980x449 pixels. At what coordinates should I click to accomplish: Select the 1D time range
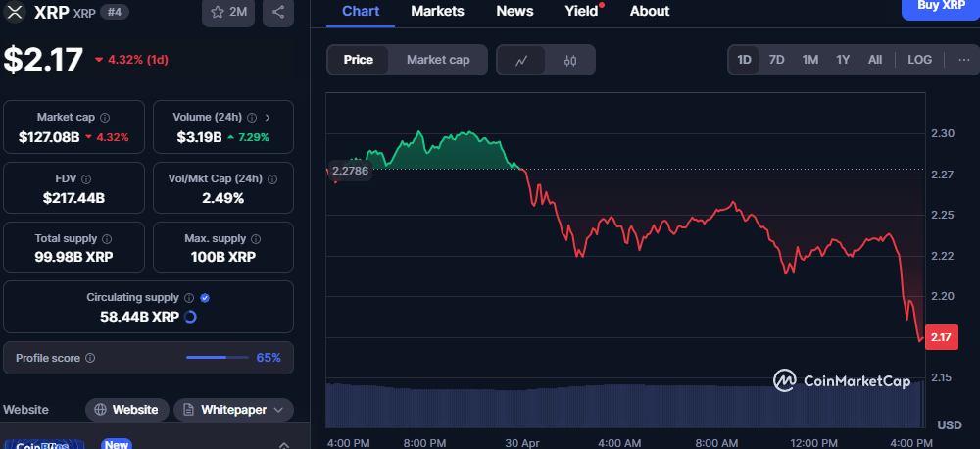(744, 60)
